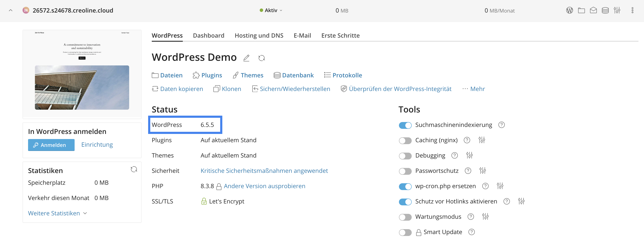This screenshot has height=250, width=644.
Task: Switch to the E-Mail tab
Action: [302, 36]
